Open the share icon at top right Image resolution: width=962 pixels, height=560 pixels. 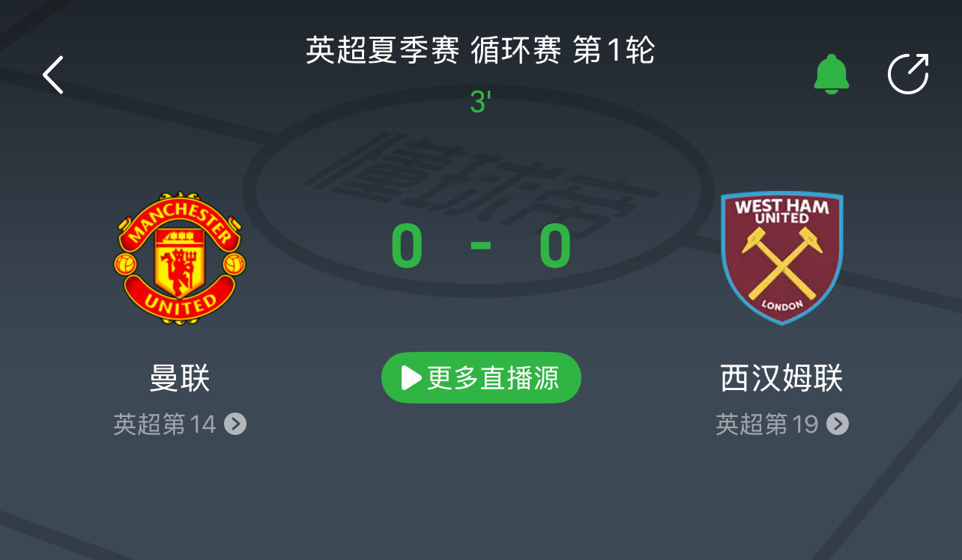click(908, 74)
